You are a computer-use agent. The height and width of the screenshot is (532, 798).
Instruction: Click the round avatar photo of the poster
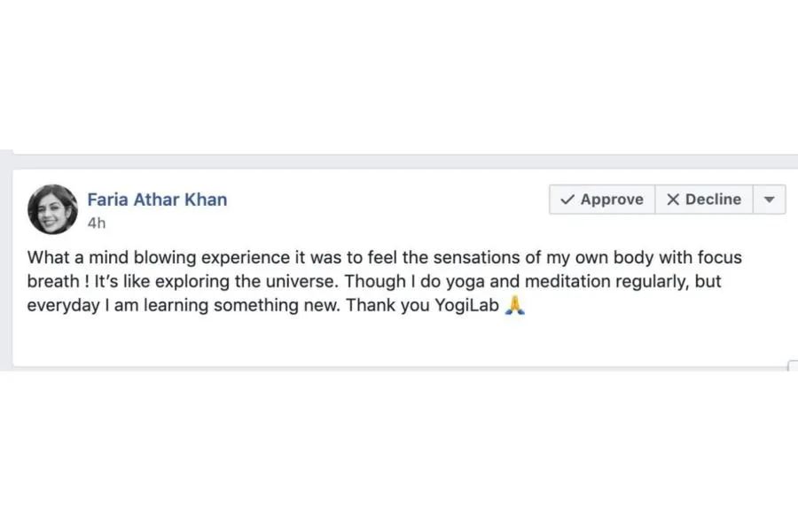(52, 209)
